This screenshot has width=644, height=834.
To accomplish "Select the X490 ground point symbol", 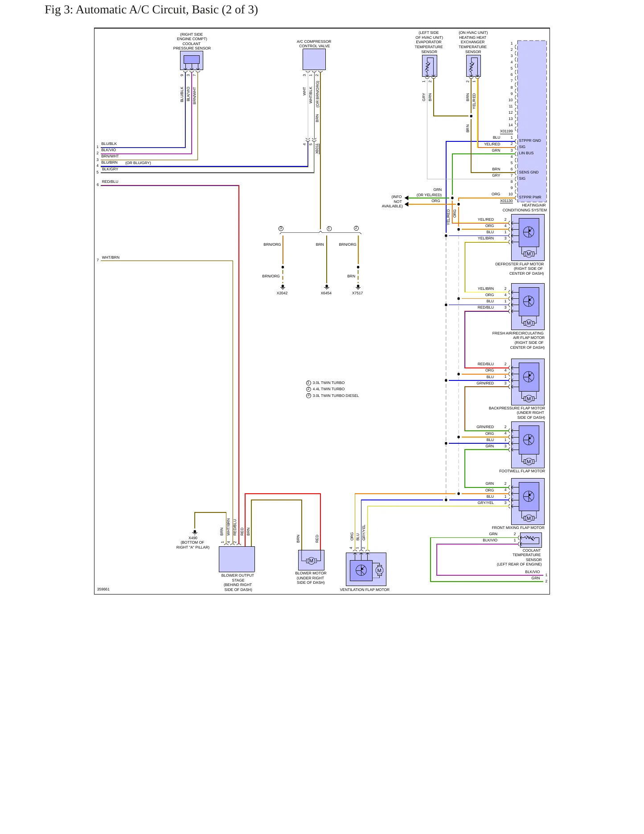I will point(195,532).
